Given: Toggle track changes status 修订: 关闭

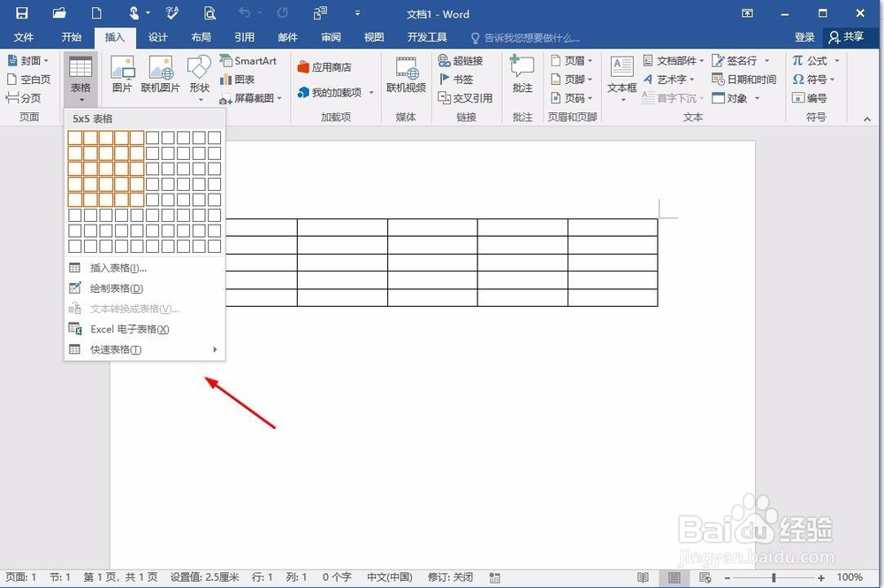Looking at the screenshot, I should (451, 577).
